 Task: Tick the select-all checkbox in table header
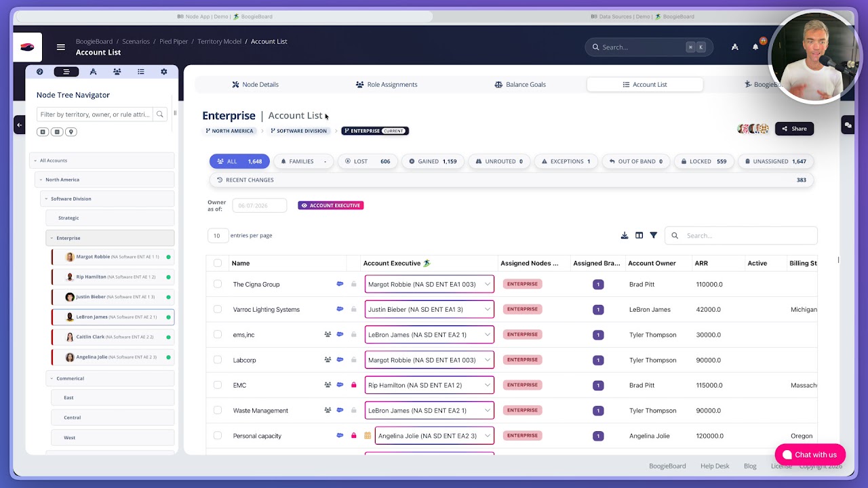[218, 263]
